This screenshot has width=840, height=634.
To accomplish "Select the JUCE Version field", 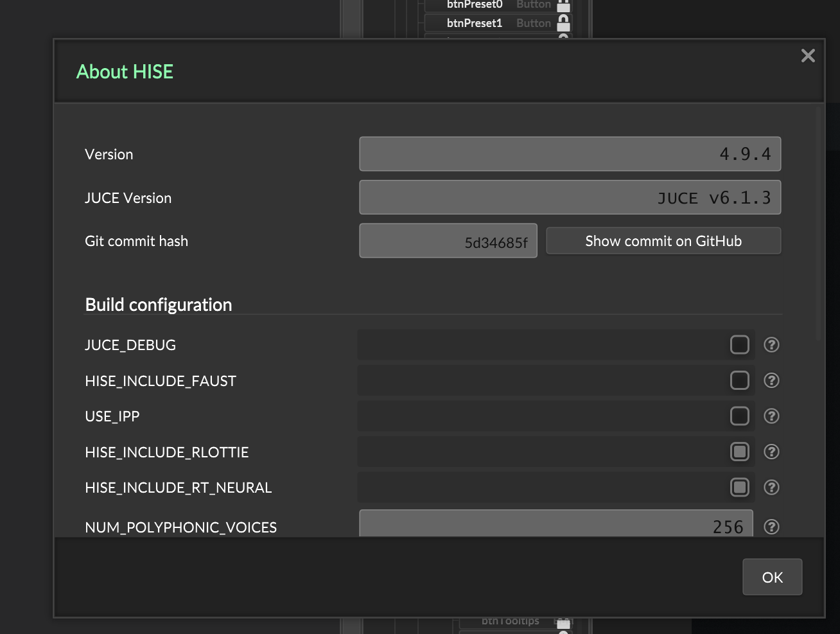I will (570, 197).
